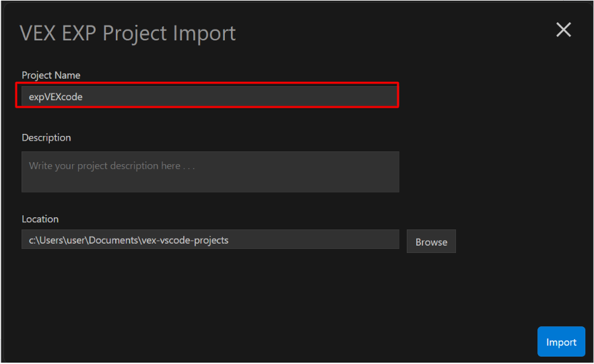
Task: Focus the Project Name input field
Action: click(209, 96)
